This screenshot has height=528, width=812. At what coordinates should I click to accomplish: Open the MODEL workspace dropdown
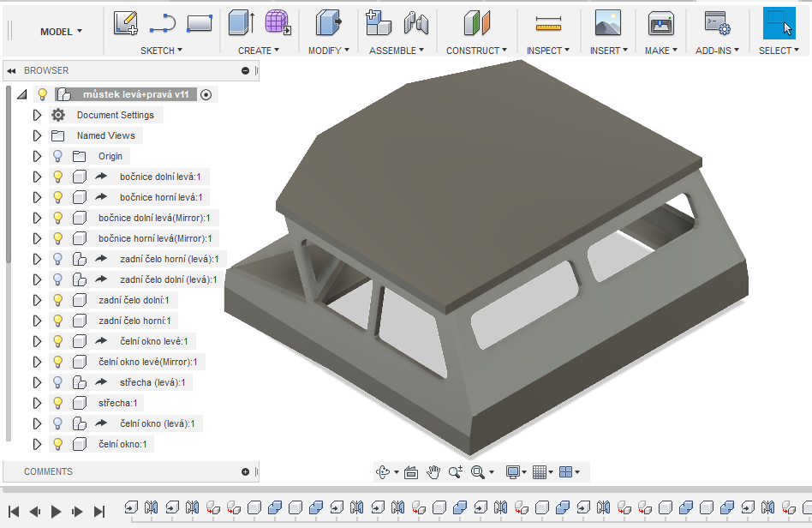pyautogui.click(x=61, y=32)
